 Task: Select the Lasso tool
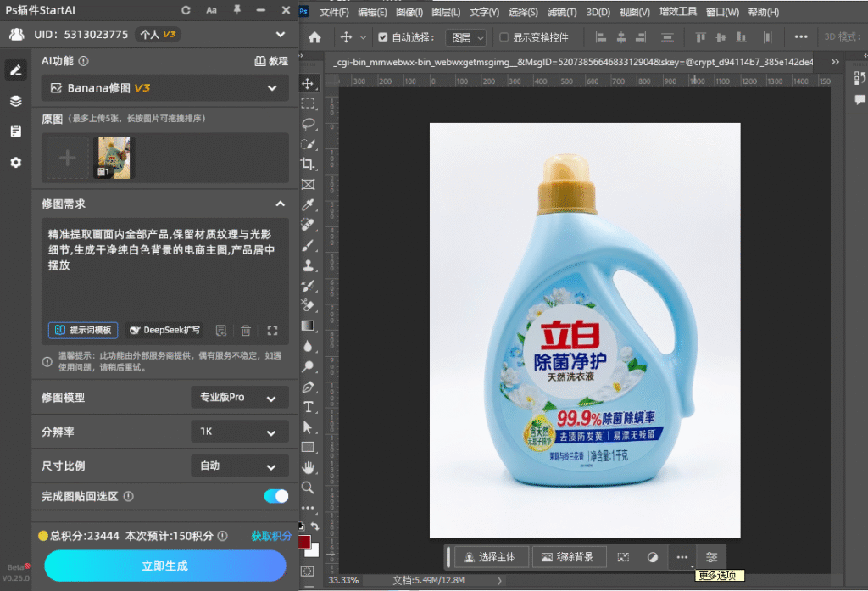tap(308, 124)
